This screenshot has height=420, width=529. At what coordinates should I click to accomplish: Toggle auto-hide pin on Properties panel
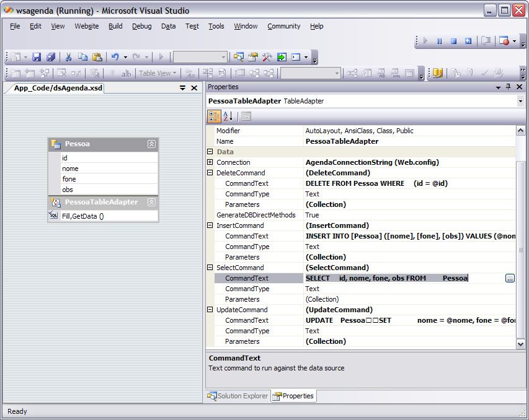[509, 87]
